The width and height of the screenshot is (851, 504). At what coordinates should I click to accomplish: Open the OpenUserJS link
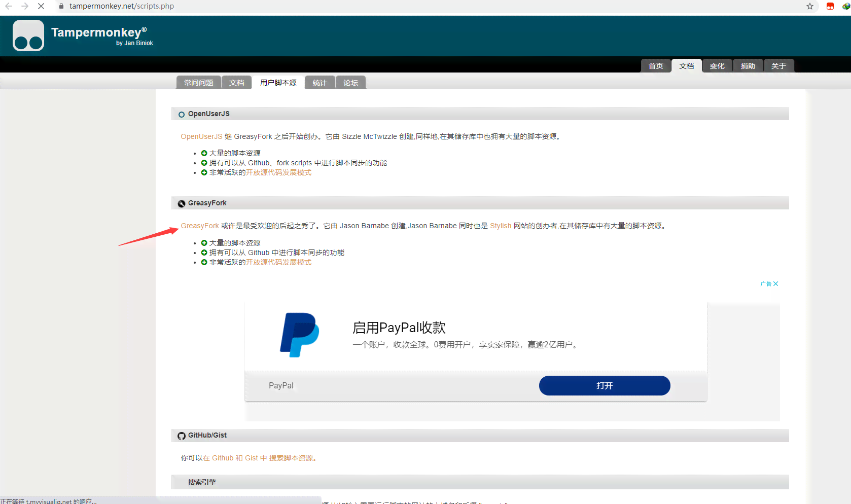[x=201, y=136]
